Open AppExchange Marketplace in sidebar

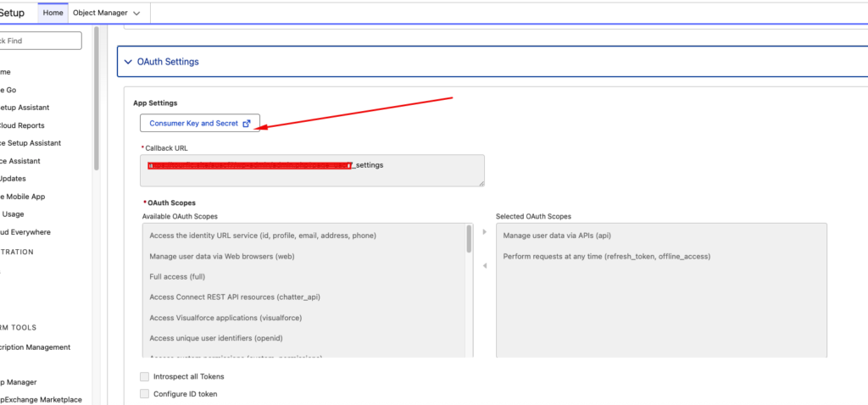coord(42,400)
